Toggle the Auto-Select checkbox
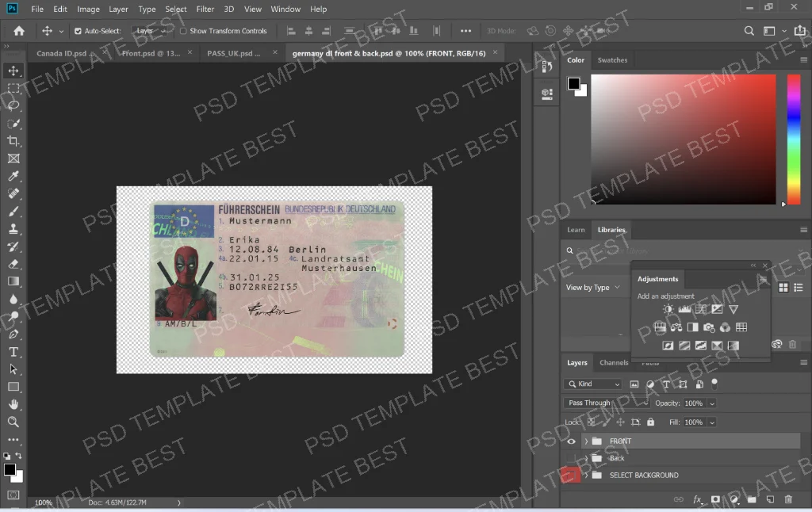 tap(78, 31)
